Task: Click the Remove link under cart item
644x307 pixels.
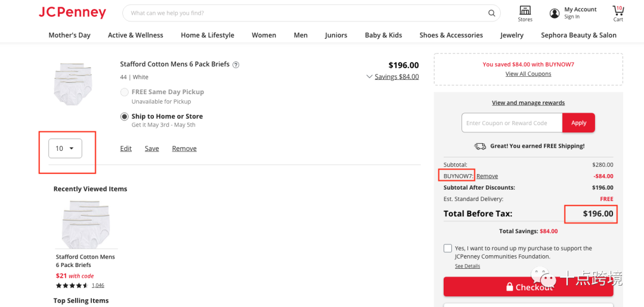Action: [x=184, y=148]
